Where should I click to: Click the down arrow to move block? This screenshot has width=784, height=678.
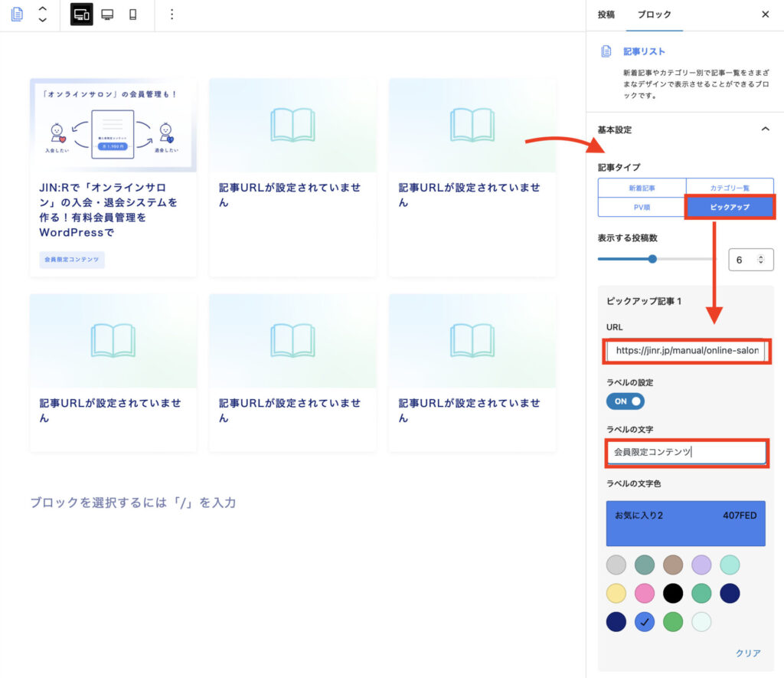coord(43,19)
